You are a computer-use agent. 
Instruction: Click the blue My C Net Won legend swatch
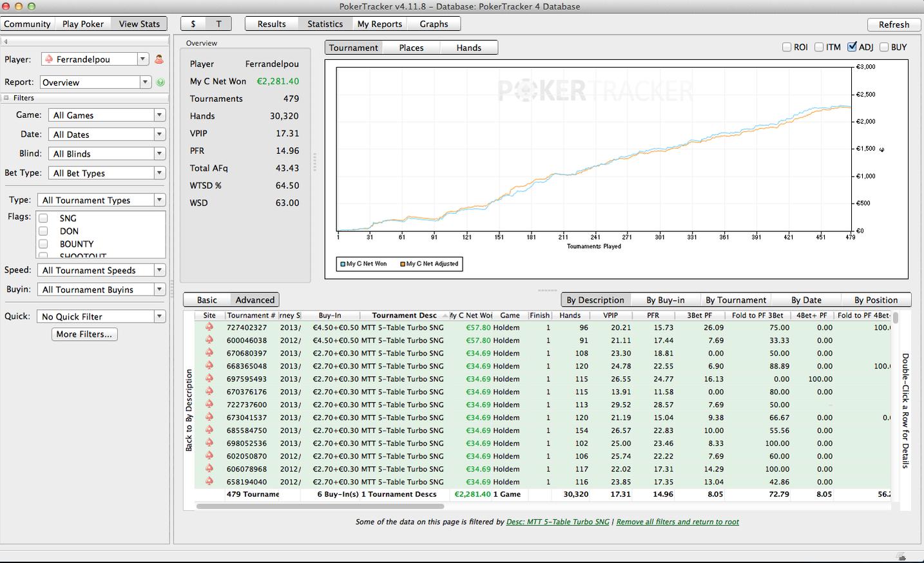tap(343, 264)
